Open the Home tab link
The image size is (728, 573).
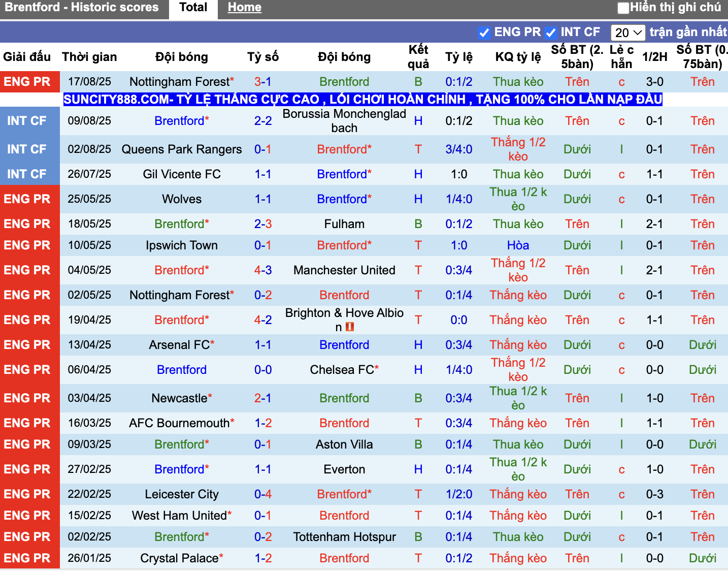(245, 8)
